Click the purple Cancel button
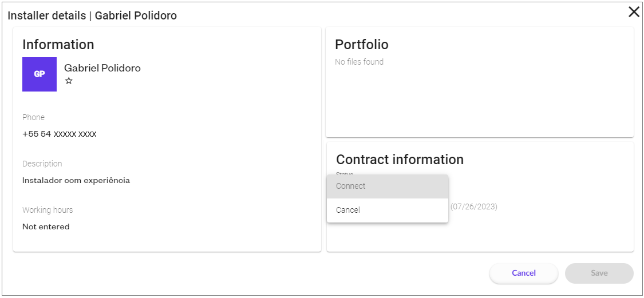Screen dimensions: 644x298 (x=524, y=273)
